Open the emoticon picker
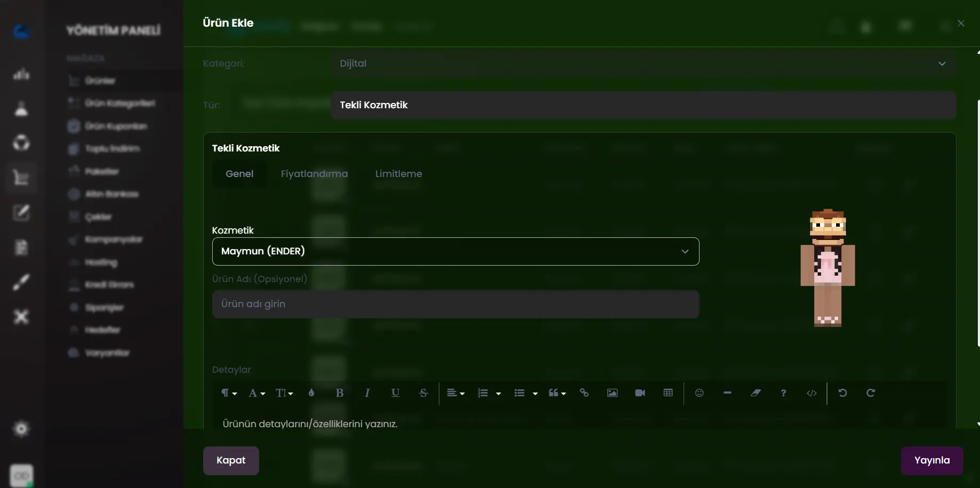The width and height of the screenshot is (980, 488). tap(700, 393)
